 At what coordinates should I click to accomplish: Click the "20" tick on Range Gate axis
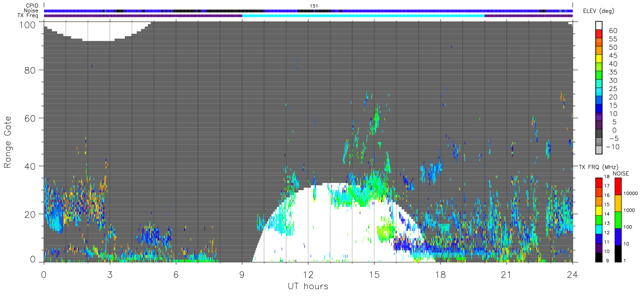pos(31,214)
